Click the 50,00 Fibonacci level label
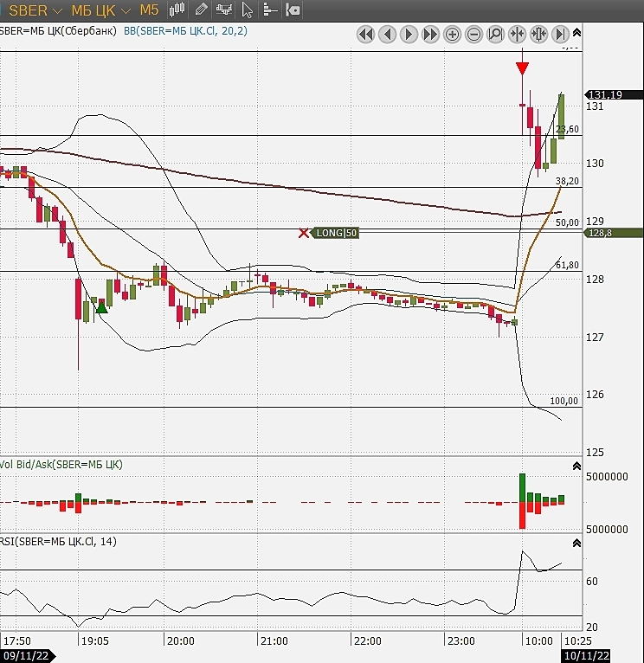This screenshot has width=644, height=663. pyautogui.click(x=567, y=222)
